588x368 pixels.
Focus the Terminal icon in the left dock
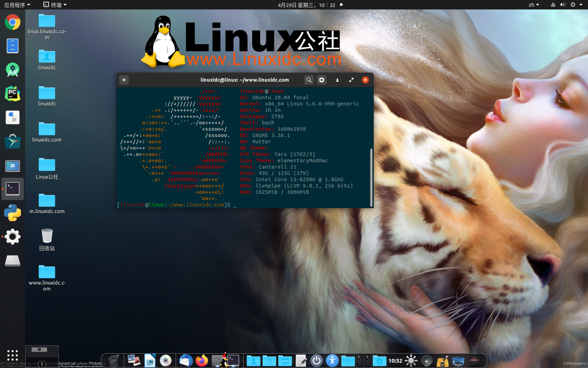coord(13,189)
